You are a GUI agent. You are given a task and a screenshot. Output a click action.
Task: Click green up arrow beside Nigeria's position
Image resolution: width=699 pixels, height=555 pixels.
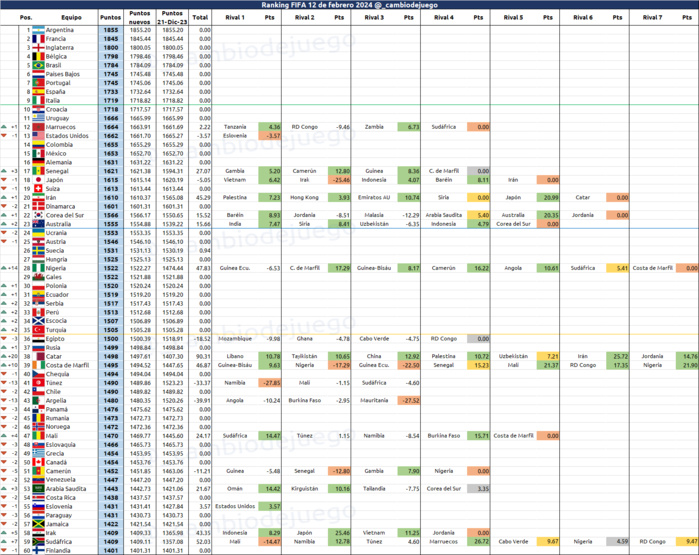click(x=6, y=268)
